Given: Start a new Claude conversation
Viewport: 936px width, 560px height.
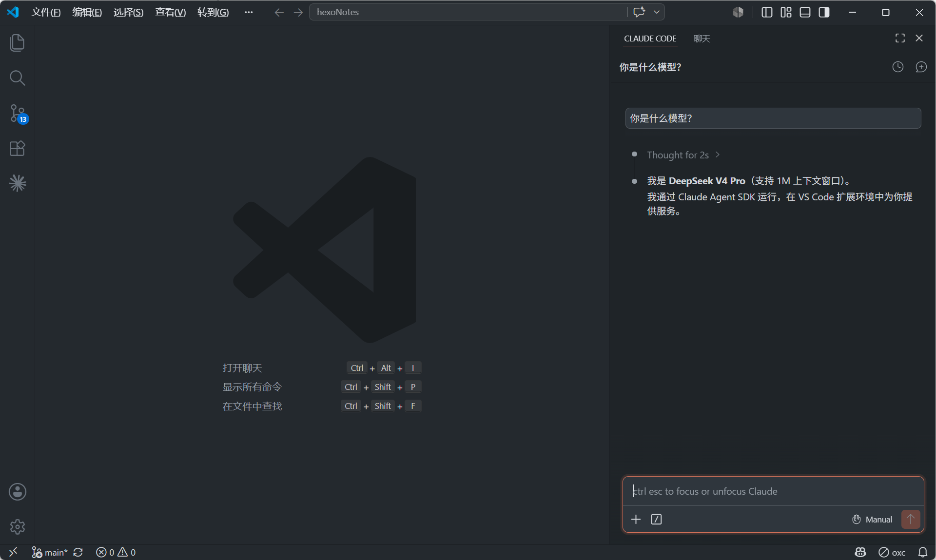Looking at the screenshot, I should coord(921,67).
